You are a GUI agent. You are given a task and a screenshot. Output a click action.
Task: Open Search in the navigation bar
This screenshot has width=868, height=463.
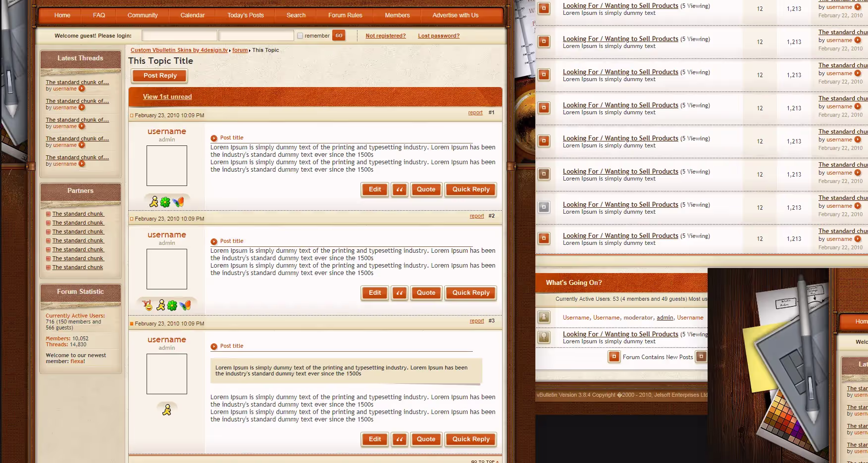(x=296, y=15)
